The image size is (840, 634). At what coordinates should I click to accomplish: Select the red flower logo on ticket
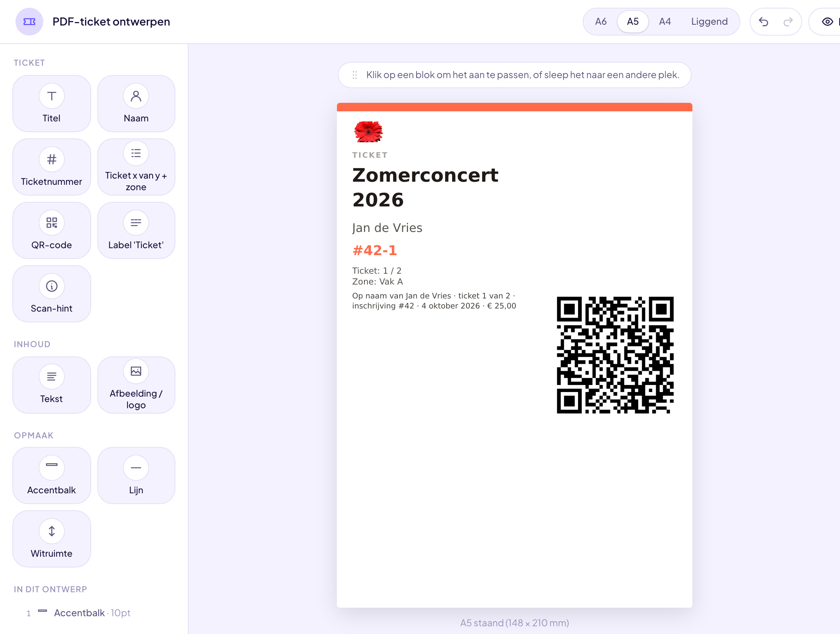pyautogui.click(x=368, y=132)
